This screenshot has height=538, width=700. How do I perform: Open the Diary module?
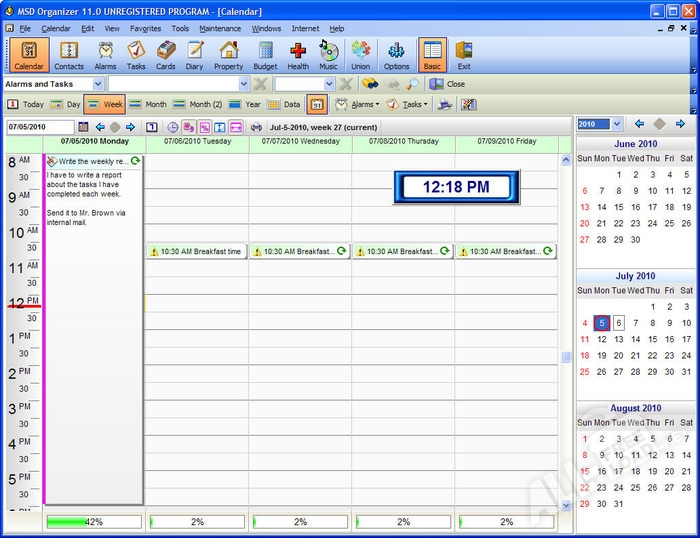(x=195, y=55)
